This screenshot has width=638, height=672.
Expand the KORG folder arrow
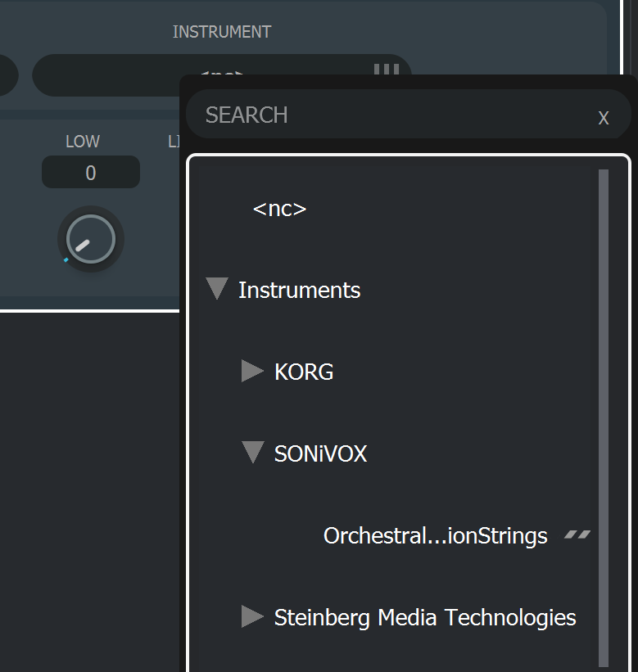[x=252, y=371]
